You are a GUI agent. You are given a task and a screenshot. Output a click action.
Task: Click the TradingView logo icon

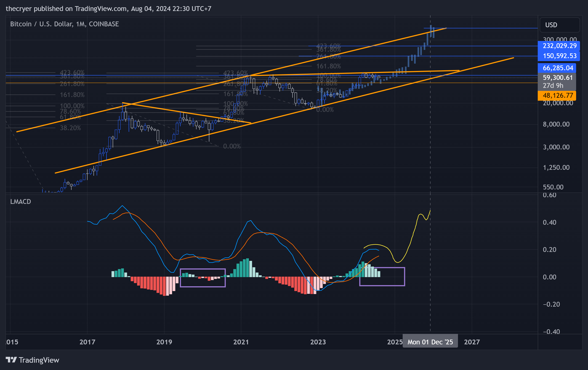[x=11, y=360]
